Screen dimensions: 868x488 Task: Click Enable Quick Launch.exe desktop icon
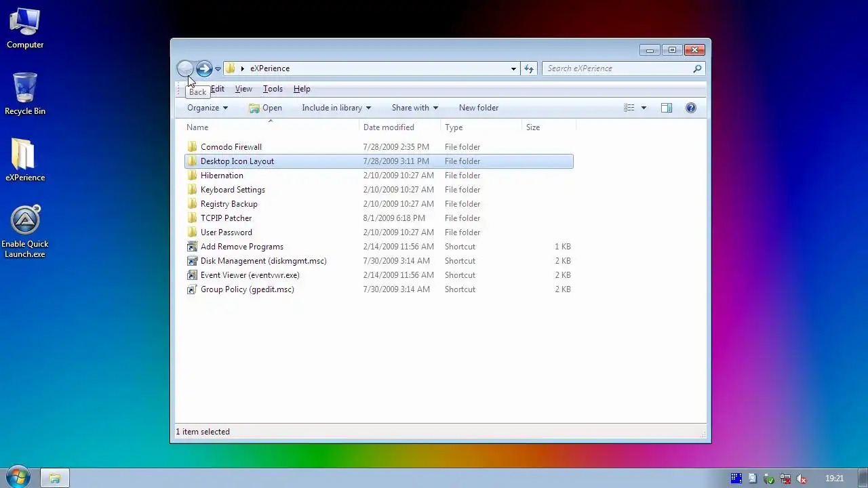click(x=25, y=232)
